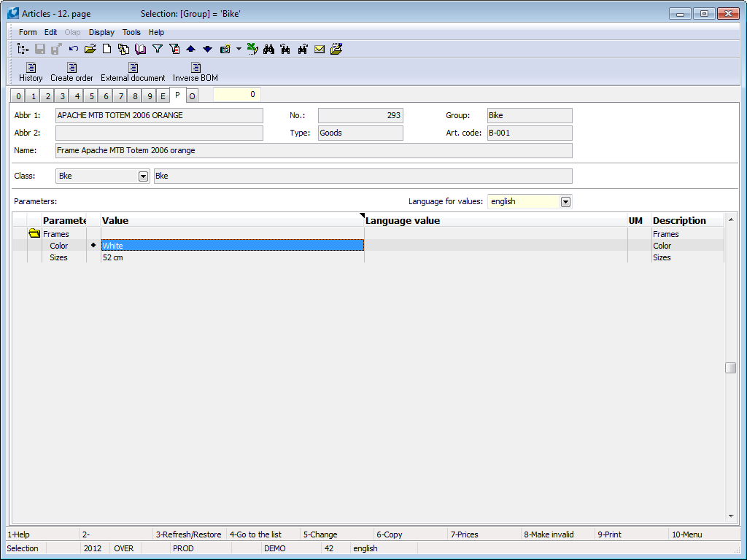This screenshot has width=747, height=560.
Task: Click 5-Change button
Action: pos(337,534)
